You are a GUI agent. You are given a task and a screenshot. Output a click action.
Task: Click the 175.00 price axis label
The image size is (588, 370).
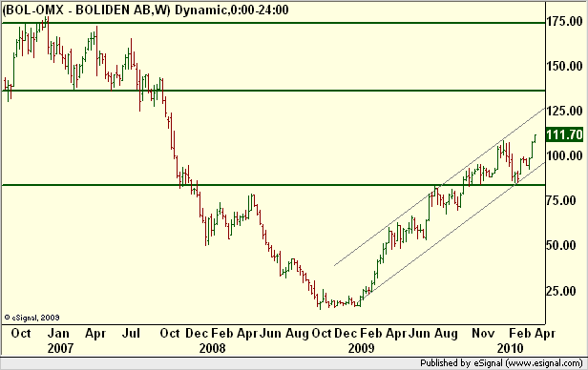564,21
